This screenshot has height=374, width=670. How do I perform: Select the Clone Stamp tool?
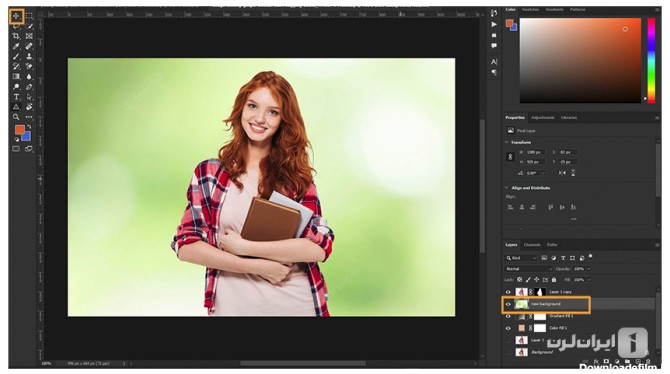click(x=29, y=56)
